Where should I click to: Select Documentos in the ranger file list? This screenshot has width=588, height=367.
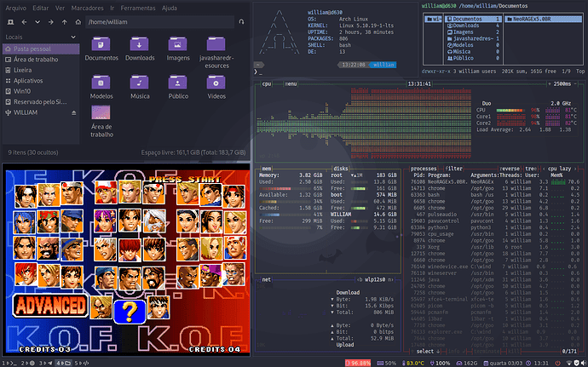473,19
